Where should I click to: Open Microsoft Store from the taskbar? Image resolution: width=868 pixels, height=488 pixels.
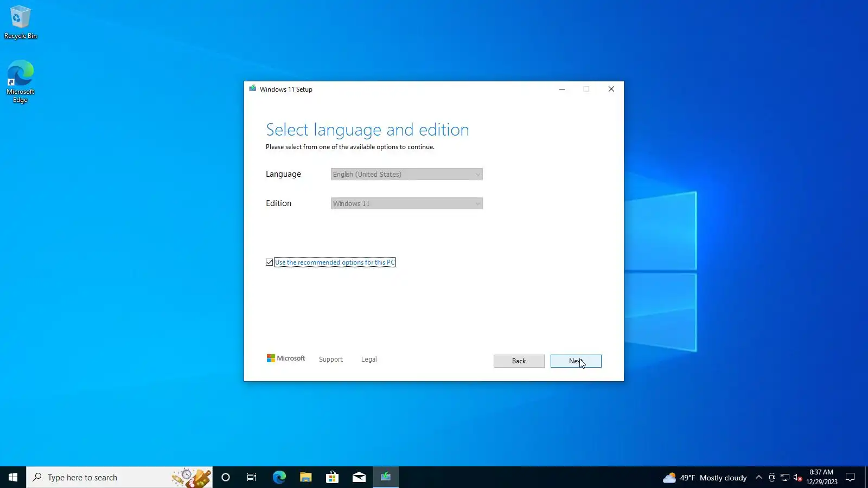332,477
